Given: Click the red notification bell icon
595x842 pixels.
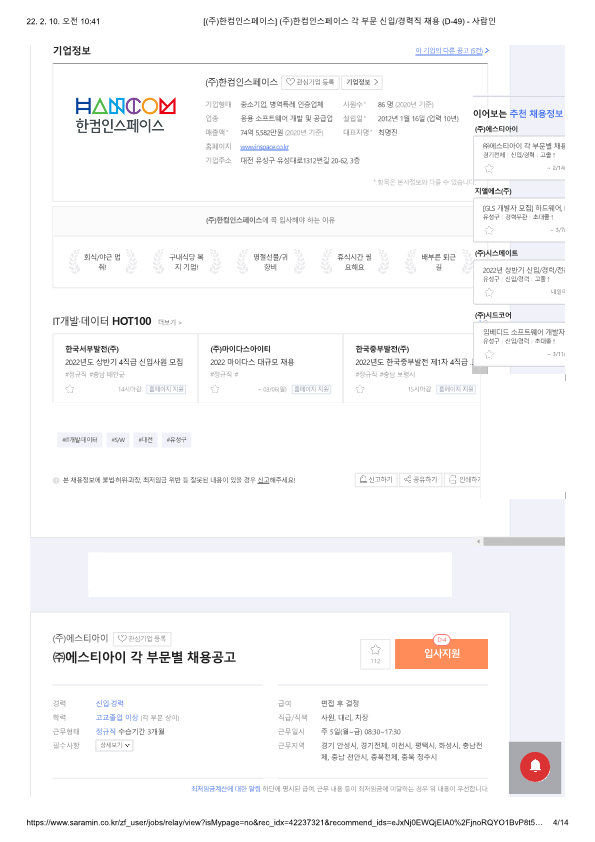Looking at the screenshot, I should click(534, 766).
